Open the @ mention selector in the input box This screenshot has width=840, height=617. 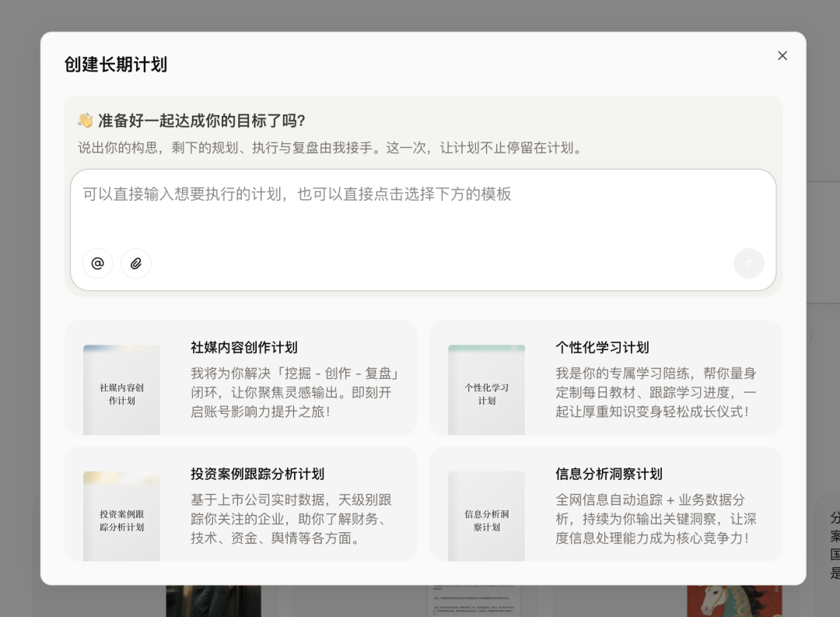pos(97,264)
